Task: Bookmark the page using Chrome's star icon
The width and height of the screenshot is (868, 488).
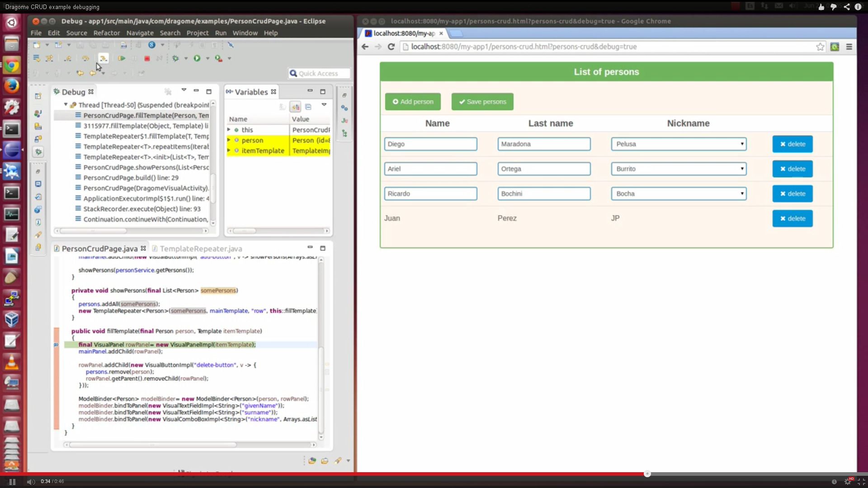Action: [821, 47]
